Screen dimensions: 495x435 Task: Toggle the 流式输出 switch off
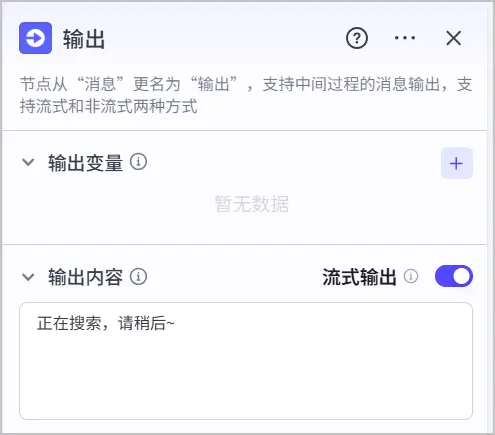point(454,276)
